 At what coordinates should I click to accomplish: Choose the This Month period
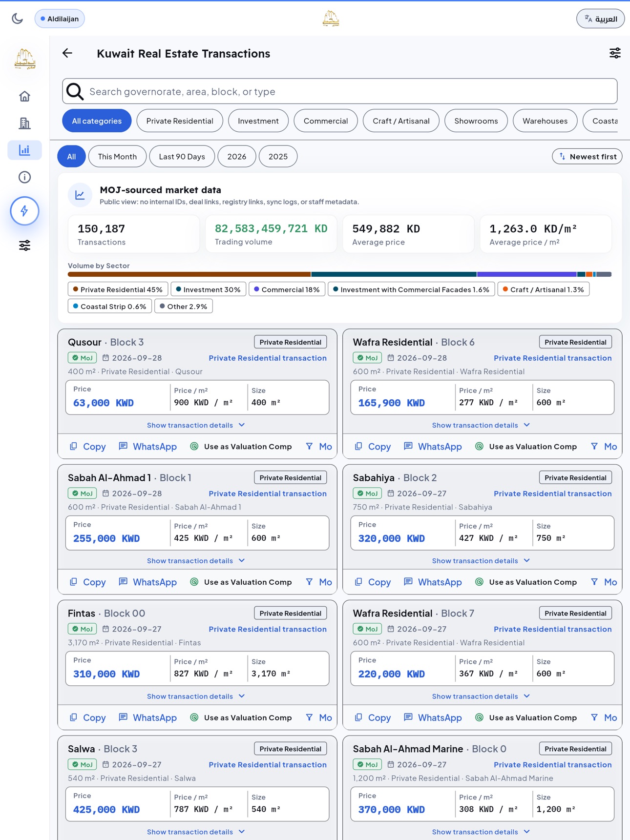click(117, 156)
